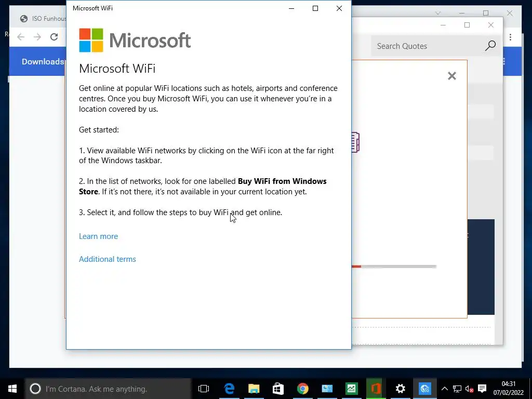Open the browser three-dot menu
Image resolution: width=532 pixels, height=399 pixels.
pyautogui.click(x=510, y=37)
